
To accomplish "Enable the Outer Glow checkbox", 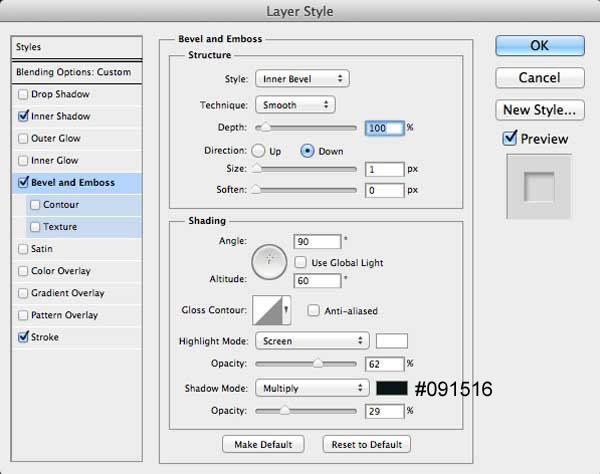I will (23, 138).
